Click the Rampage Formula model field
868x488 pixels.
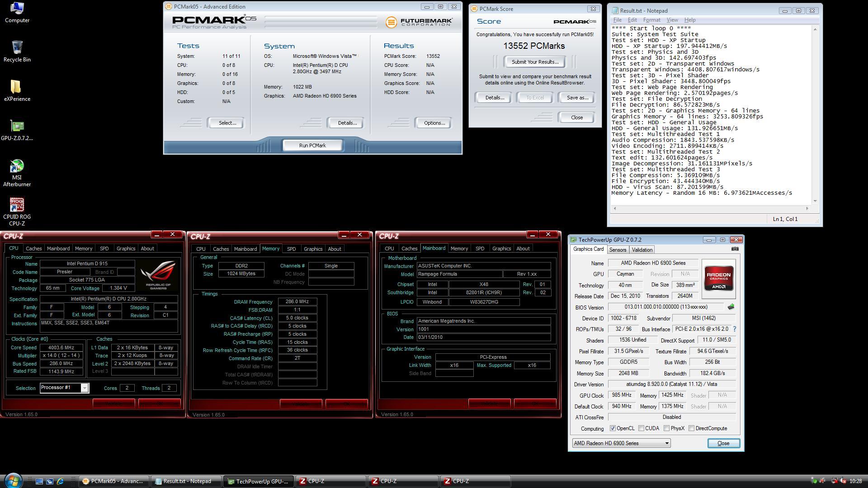(x=459, y=274)
